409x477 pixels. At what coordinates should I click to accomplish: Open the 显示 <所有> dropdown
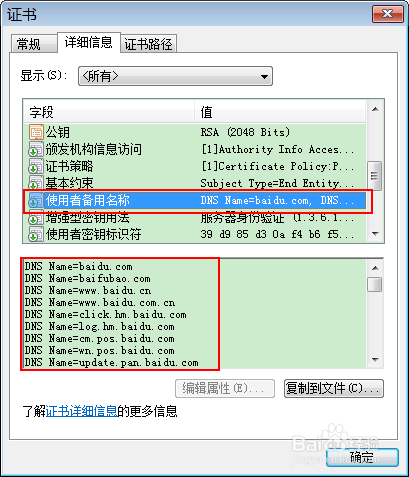point(175,76)
